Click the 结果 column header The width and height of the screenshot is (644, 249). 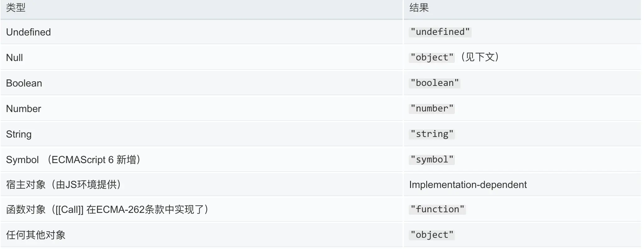coord(419,8)
